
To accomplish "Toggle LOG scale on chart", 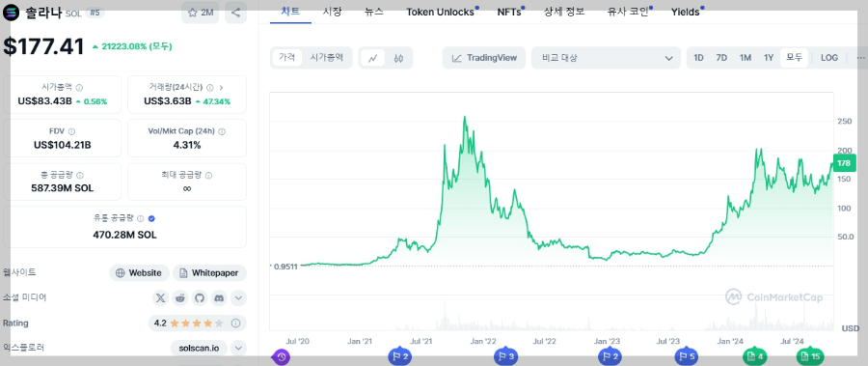I will 829,58.
